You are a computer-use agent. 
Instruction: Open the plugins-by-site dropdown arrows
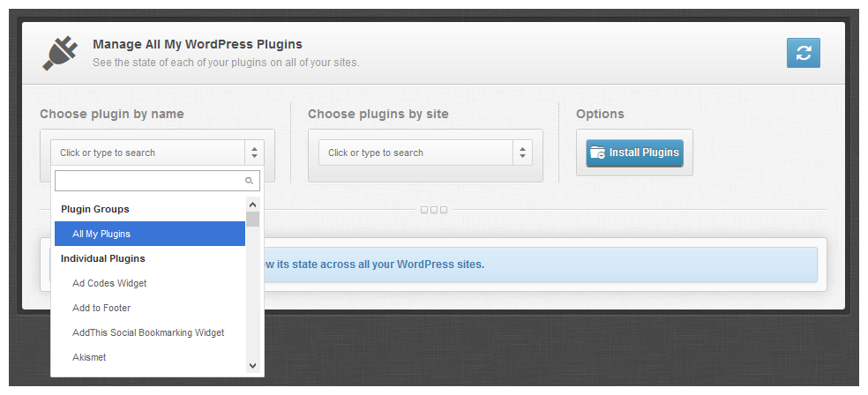click(x=522, y=153)
